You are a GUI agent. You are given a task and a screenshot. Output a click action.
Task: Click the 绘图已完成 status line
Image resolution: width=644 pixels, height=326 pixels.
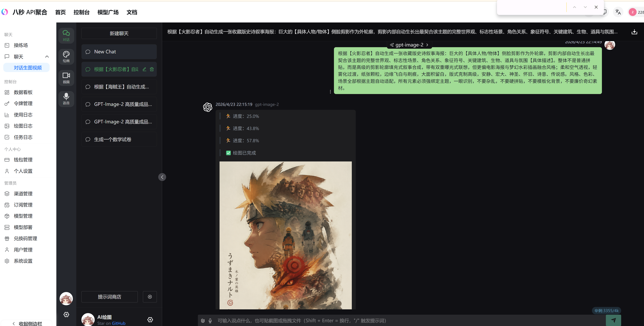[241, 153]
